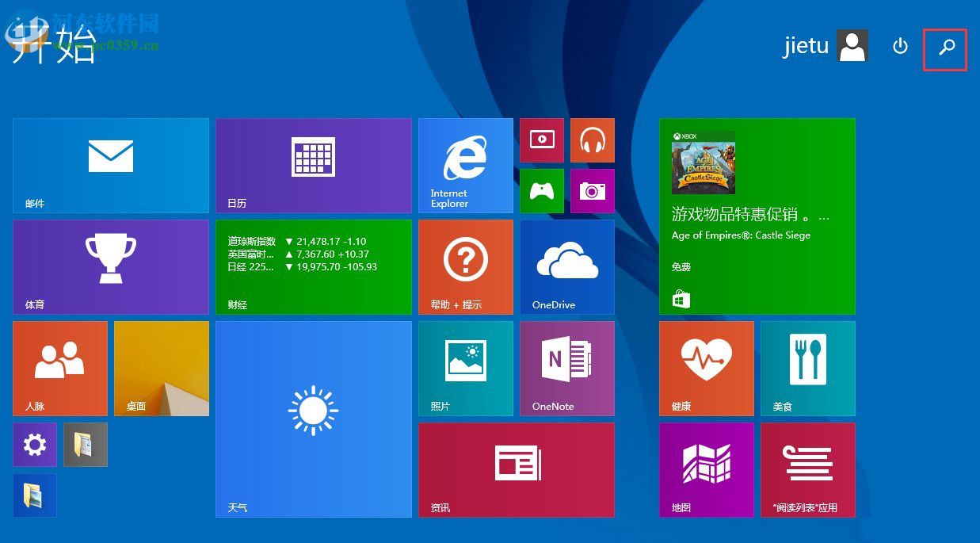This screenshot has width=980, height=543.
Task: Open the 视频 (Video) tile
Action: click(542, 140)
